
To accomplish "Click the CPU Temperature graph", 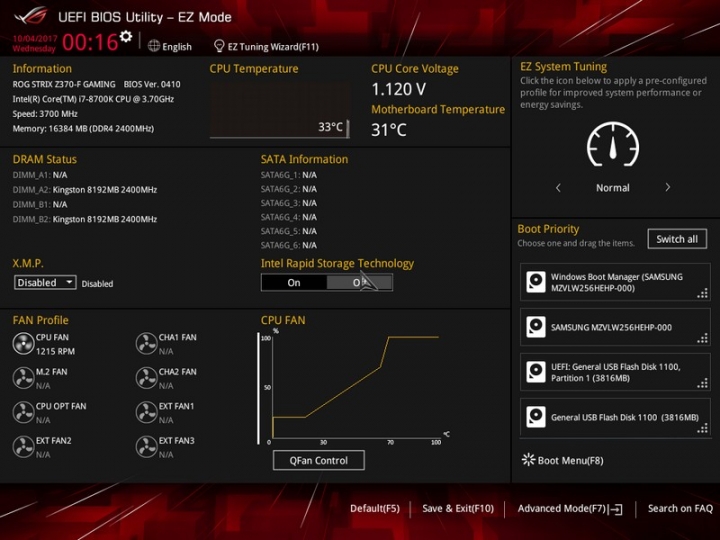I will 280,110.
